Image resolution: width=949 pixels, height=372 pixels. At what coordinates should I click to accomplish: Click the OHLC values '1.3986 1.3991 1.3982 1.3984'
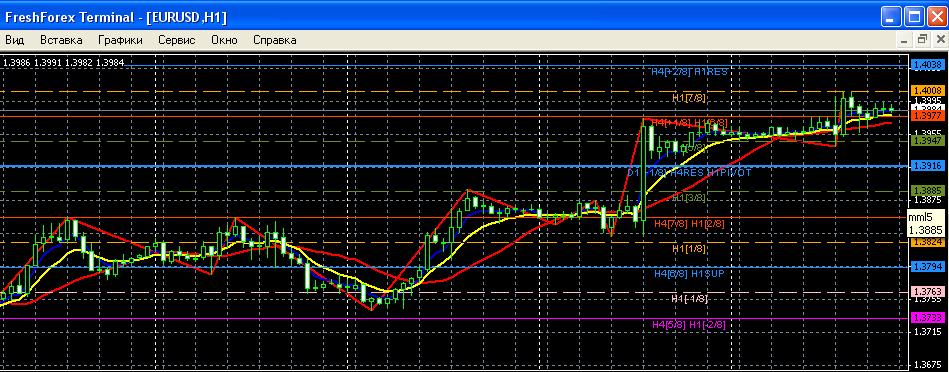pos(64,62)
